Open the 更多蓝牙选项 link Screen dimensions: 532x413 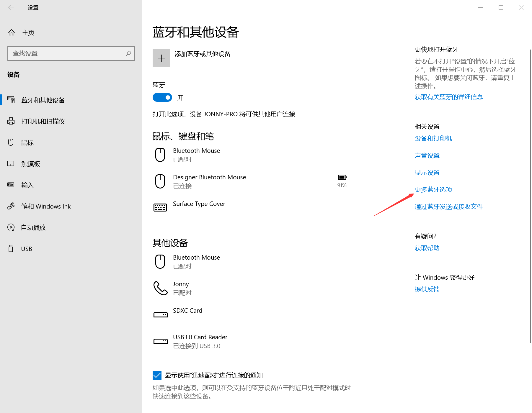pyautogui.click(x=433, y=190)
